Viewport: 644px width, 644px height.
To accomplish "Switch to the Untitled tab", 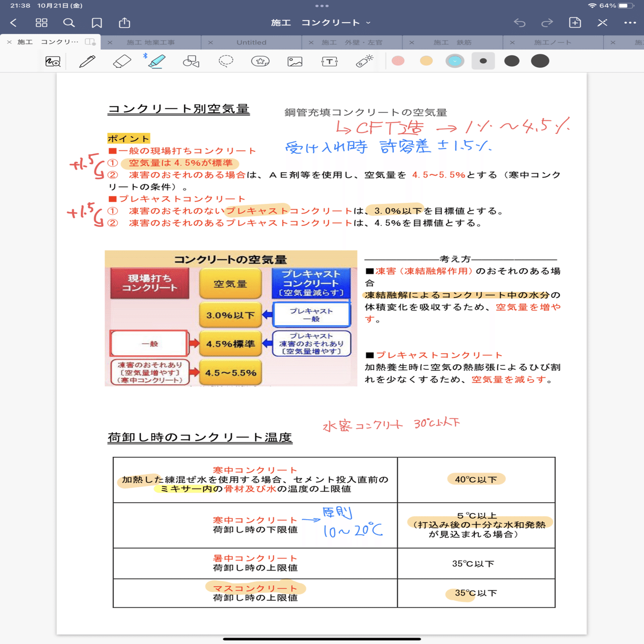I will tap(251, 42).
